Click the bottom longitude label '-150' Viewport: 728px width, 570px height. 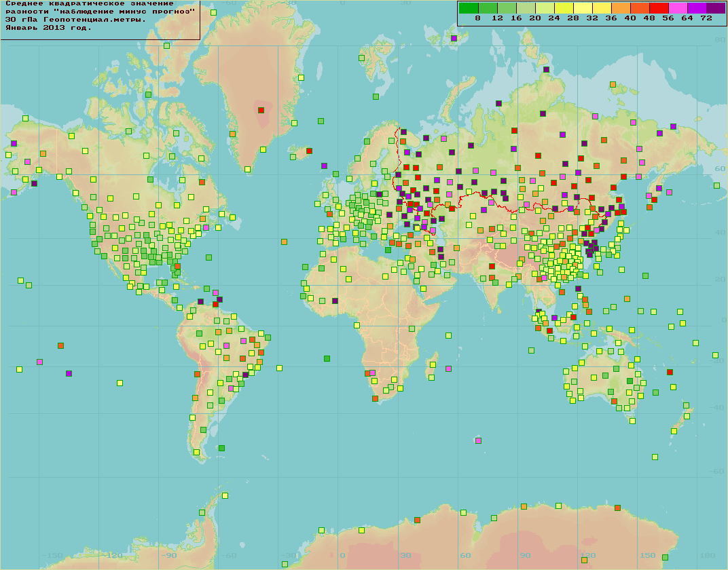[52, 555]
